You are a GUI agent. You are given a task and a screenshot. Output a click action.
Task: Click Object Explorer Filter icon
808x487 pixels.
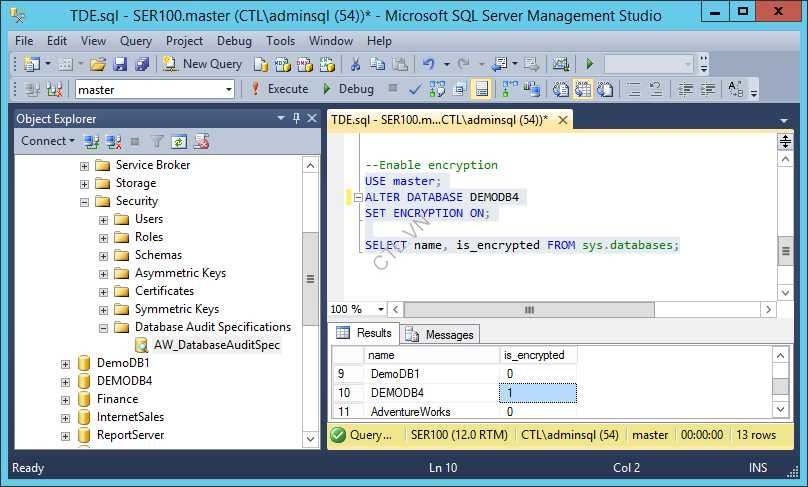click(x=157, y=141)
